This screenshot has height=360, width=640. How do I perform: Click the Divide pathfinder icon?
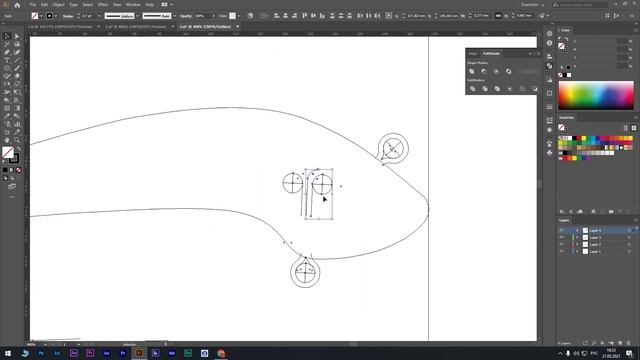pos(473,89)
